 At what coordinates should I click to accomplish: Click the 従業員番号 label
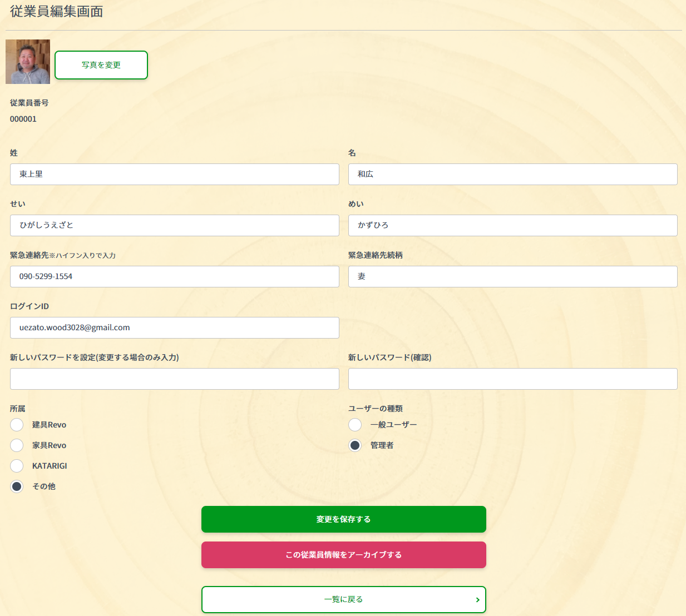click(29, 103)
